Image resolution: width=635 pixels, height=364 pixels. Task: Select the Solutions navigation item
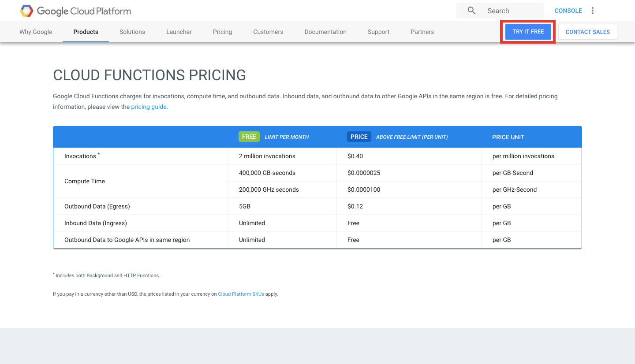coord(132,31)
